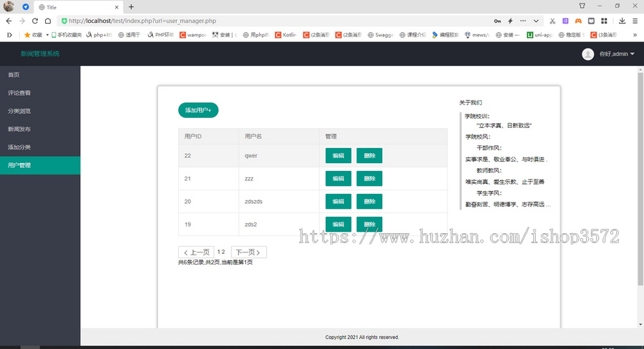Reload the page with the refresh icon

point(35,21)
